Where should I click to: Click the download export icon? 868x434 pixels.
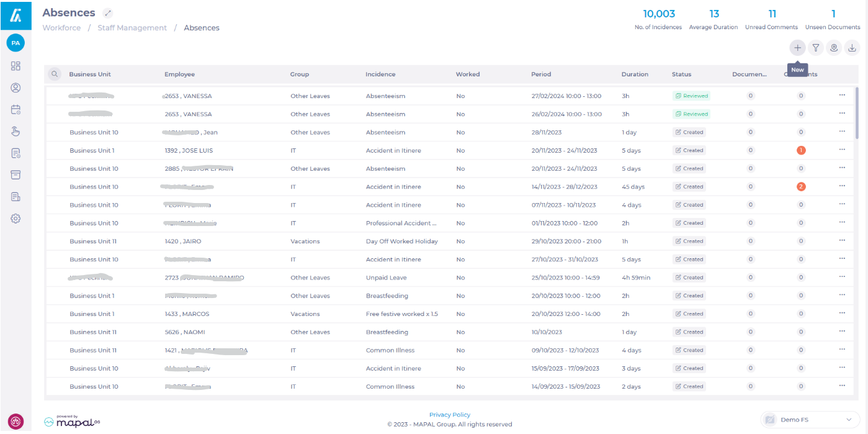[x=852, y=47]
